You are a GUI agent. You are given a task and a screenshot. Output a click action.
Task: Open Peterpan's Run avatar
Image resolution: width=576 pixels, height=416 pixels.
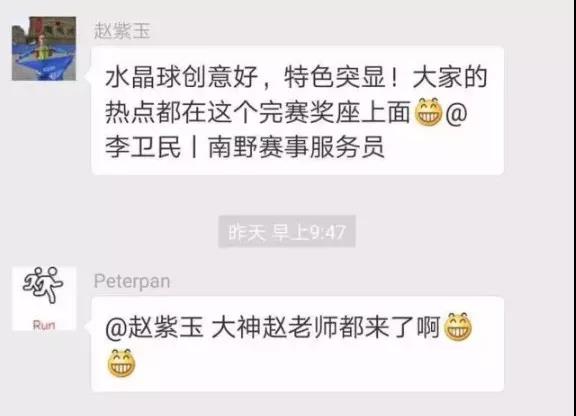[44, 299]
